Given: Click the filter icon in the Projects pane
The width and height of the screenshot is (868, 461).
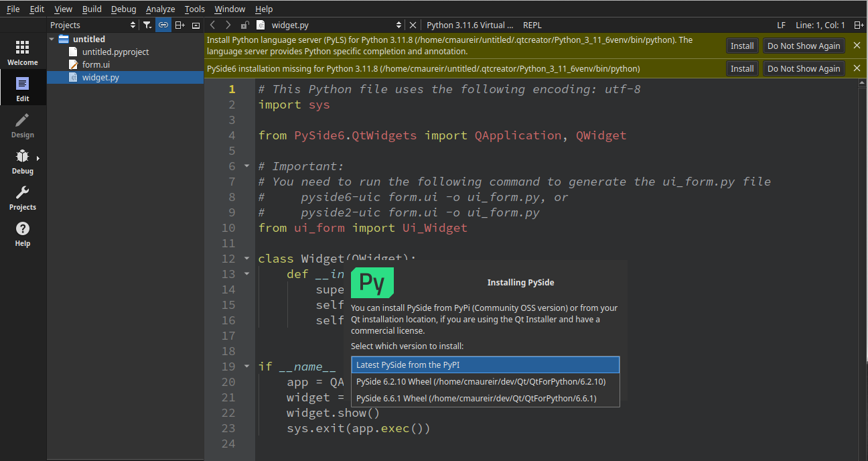Looking at the screenshot, I should click(147, 24).
